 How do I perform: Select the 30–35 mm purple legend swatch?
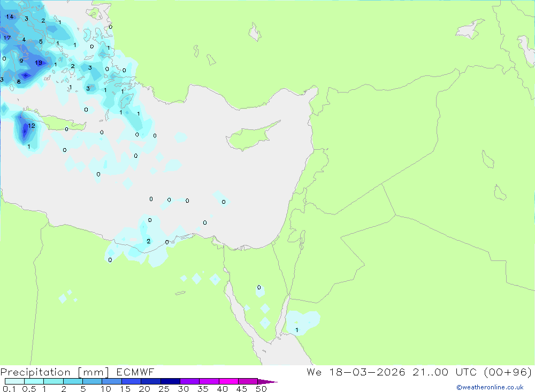[189, 381]
